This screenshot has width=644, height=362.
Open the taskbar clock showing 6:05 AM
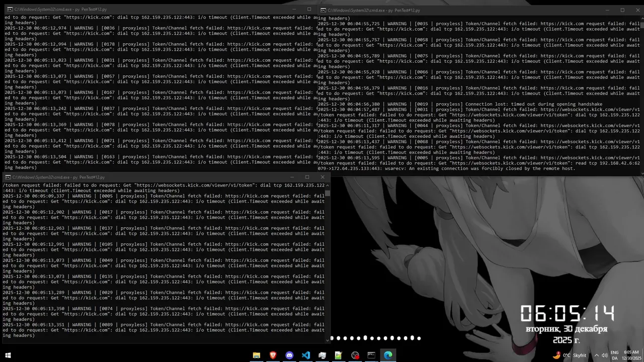tap(631, 355)
